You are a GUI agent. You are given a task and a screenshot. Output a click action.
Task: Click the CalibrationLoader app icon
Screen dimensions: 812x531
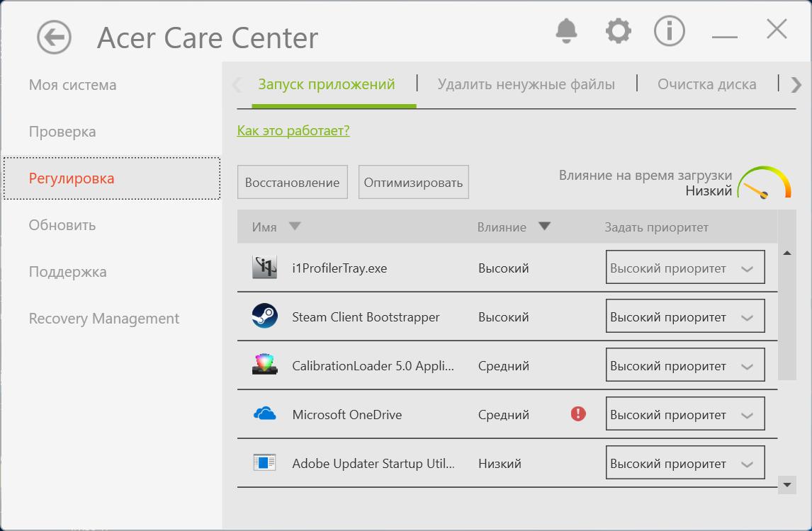(264, 365)
